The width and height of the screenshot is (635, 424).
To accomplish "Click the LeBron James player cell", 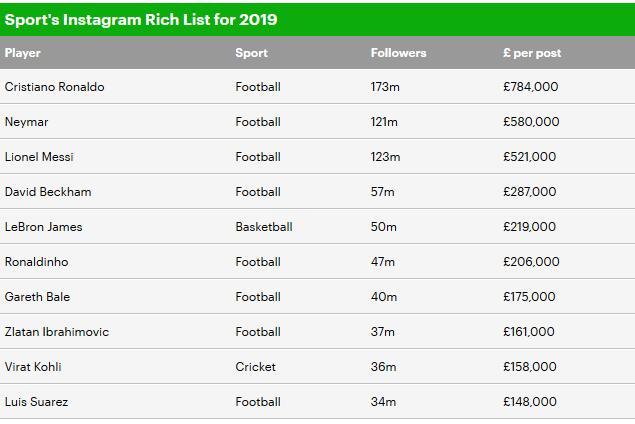I will (44, 227).
